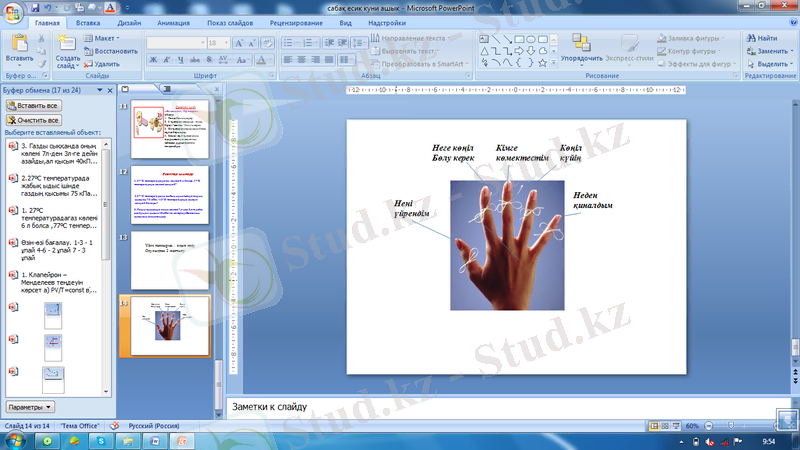Switch to the Анимация ribbon tab
The height and width of the screenshot is (450, 800).
[173, 21]
